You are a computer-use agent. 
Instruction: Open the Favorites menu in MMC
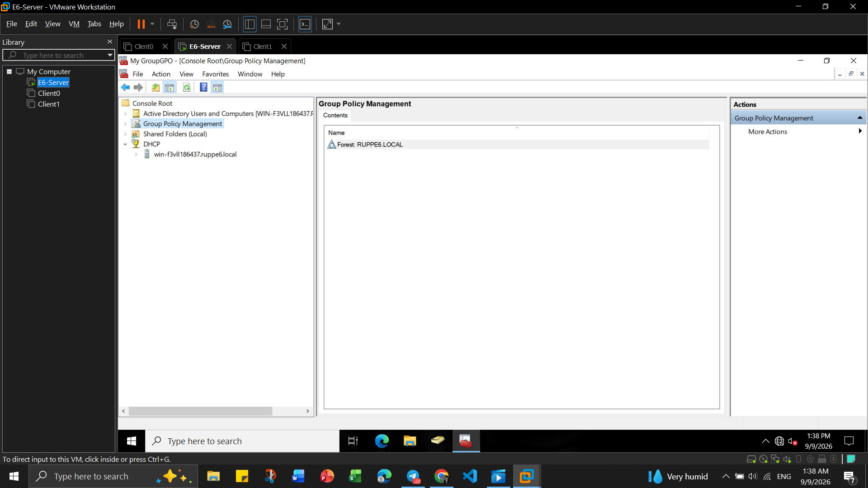[215, 74]
